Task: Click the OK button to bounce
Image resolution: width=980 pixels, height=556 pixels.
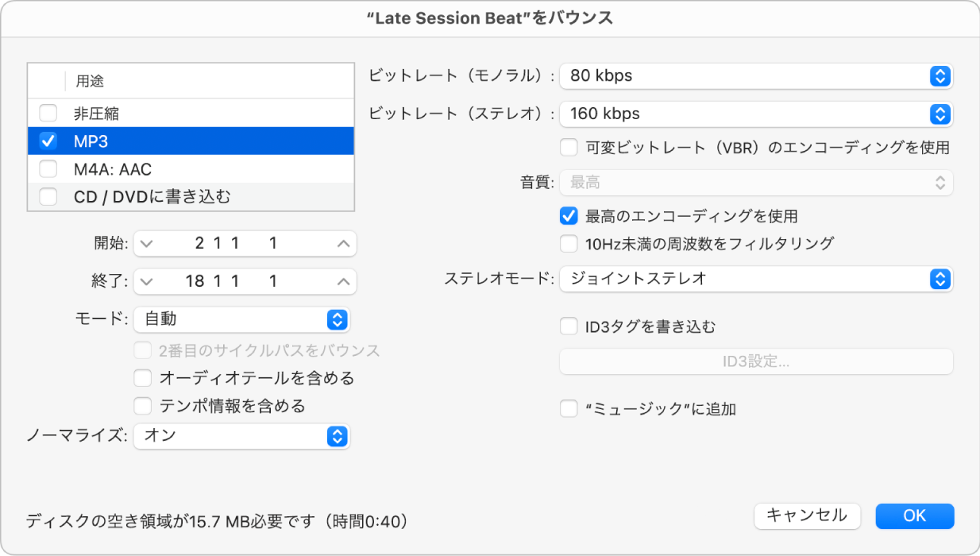Action: point(914,515)
